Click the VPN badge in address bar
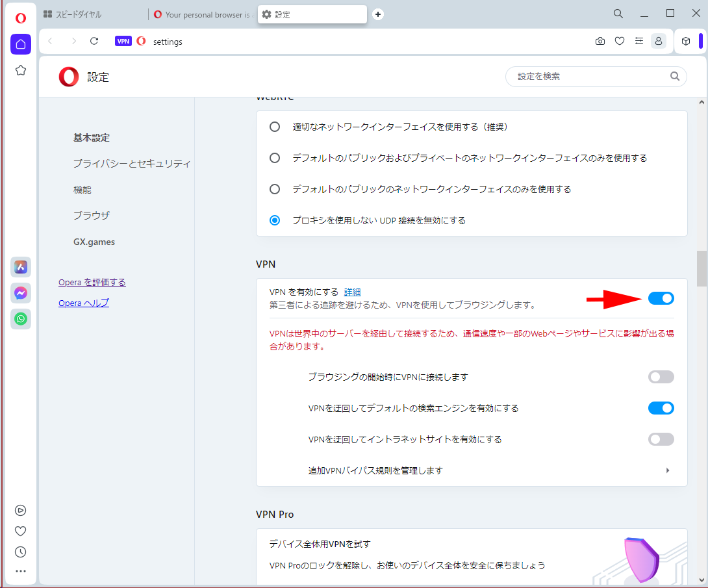Image resolution: width=708 pixels, height=588 pixels. point(123,41)
